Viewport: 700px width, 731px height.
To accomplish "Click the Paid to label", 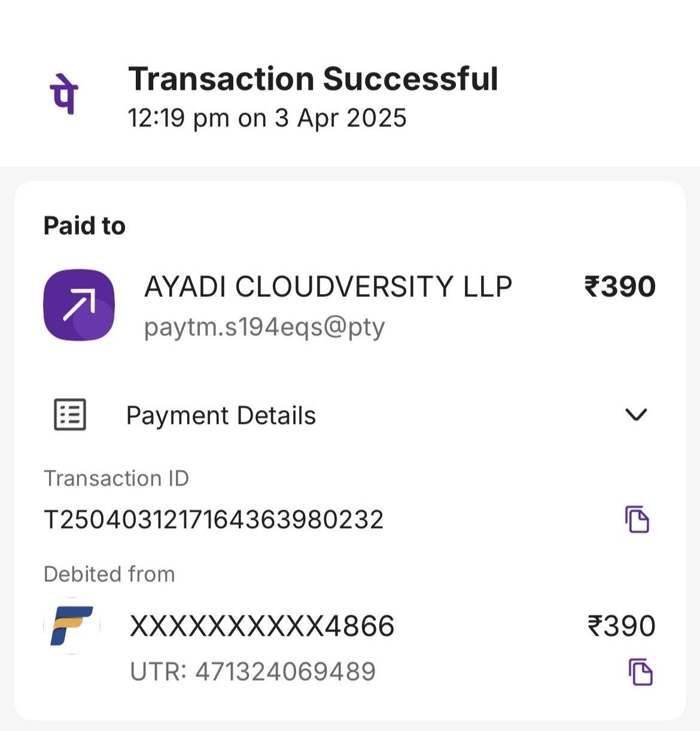I will (x=84, y=226).
